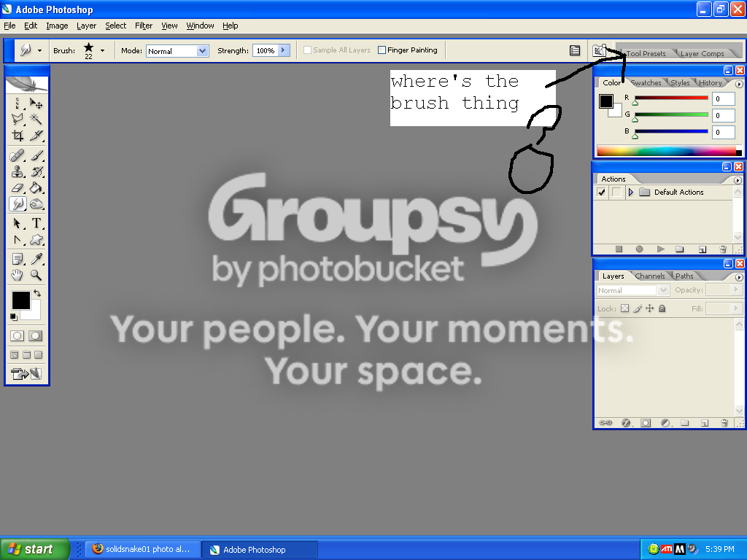Toggle Lock transparent pixels in Layers
The width and height of the screenshot is (747, 560).
(x=625, y=308)
